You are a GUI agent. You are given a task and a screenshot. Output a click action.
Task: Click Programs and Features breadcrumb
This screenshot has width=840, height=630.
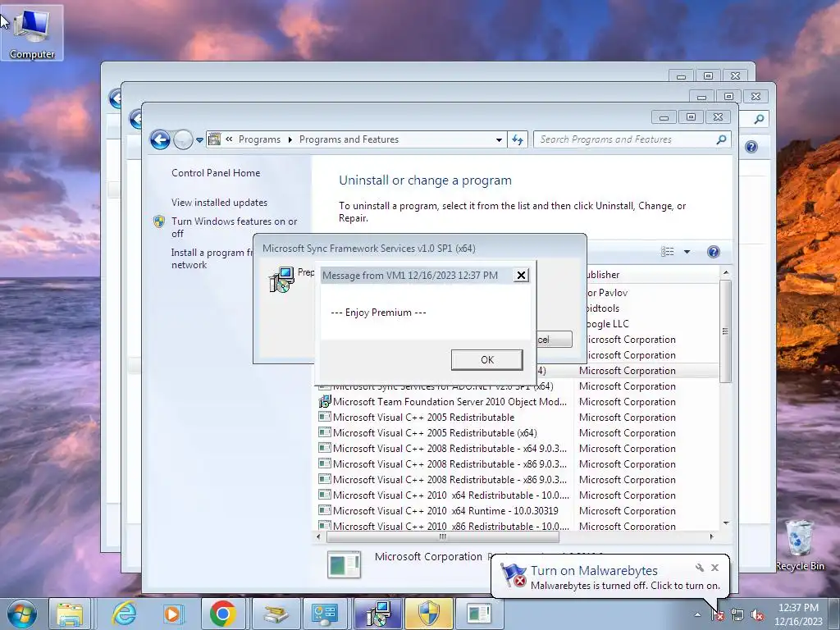[x=349, y=139]
